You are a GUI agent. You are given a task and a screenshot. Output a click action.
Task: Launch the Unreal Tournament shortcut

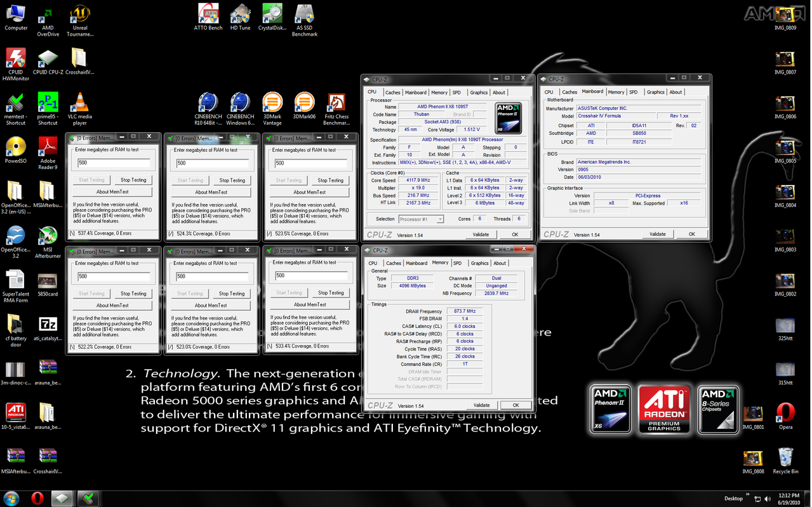point(79,21)
